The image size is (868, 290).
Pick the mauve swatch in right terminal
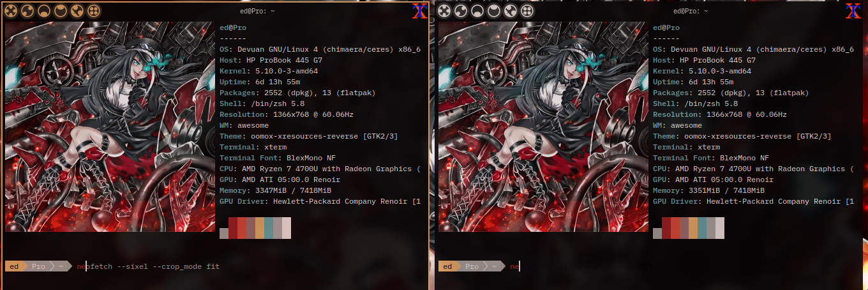coord(684,228)
